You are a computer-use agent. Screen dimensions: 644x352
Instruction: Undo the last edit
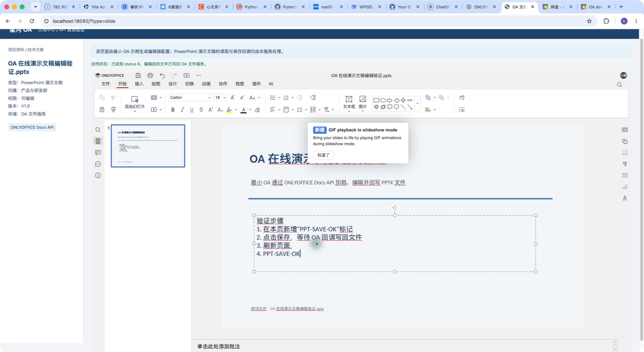pyautogui.click(x=162, y=76)
